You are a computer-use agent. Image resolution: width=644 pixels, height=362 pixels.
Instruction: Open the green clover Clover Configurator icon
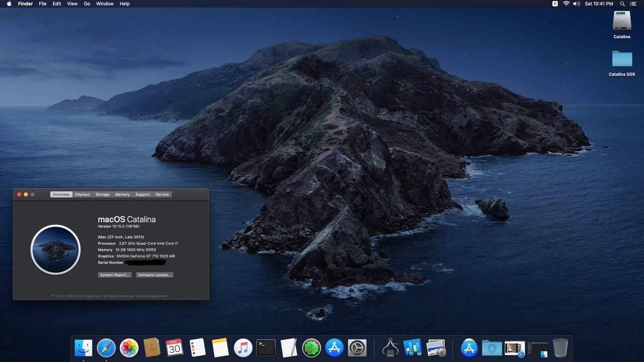click(x=311, y=347)
